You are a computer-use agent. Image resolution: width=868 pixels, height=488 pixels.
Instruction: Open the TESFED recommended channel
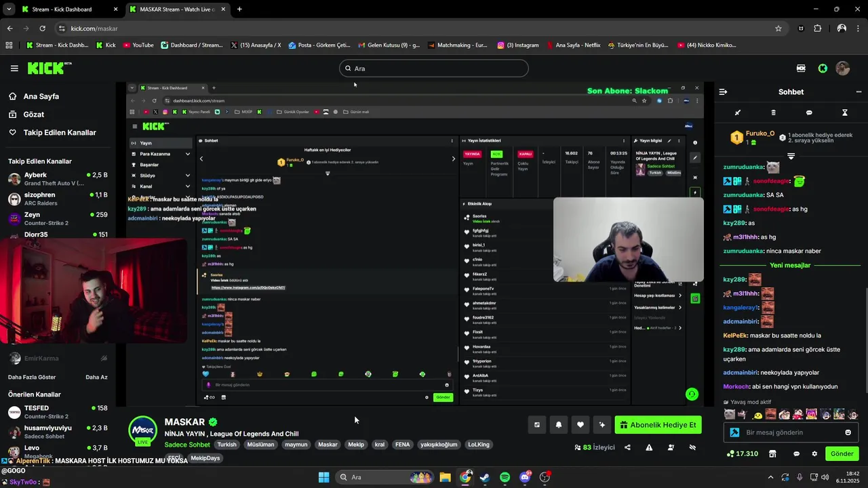pyautogui.click(x=58, y=412)
